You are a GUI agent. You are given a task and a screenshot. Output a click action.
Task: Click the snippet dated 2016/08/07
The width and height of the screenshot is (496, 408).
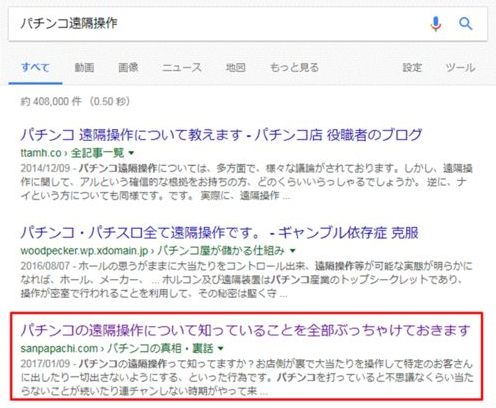click(246, 280)
